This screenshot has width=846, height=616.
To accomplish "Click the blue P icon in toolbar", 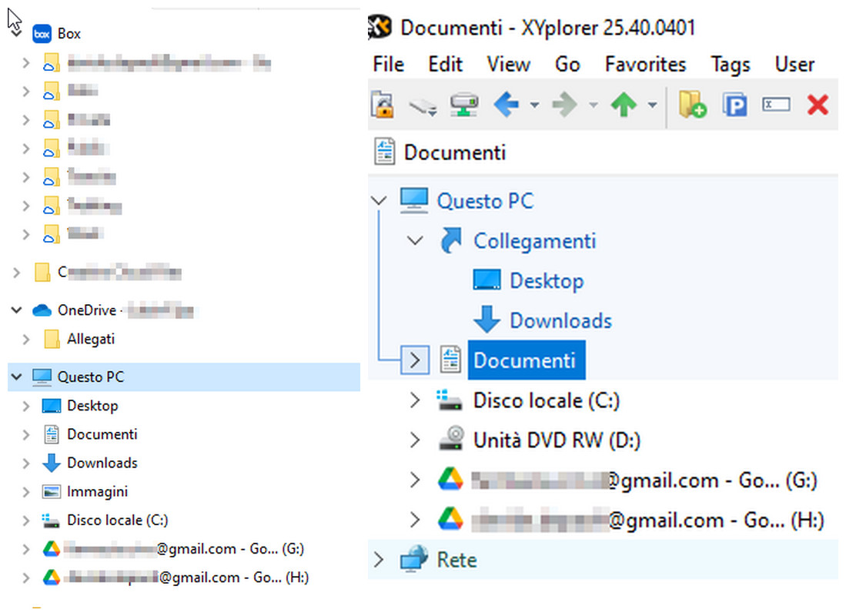I will pos(735,105).
